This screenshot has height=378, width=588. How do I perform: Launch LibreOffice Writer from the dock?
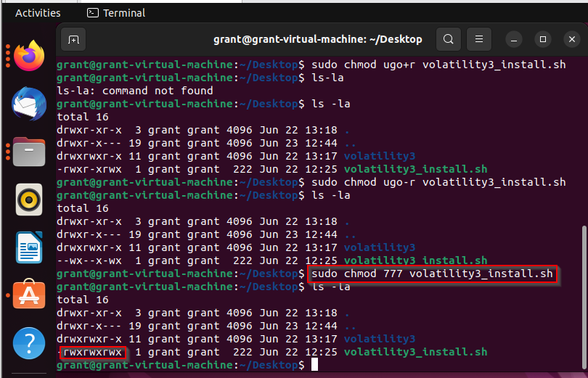(x=29, y=247)
